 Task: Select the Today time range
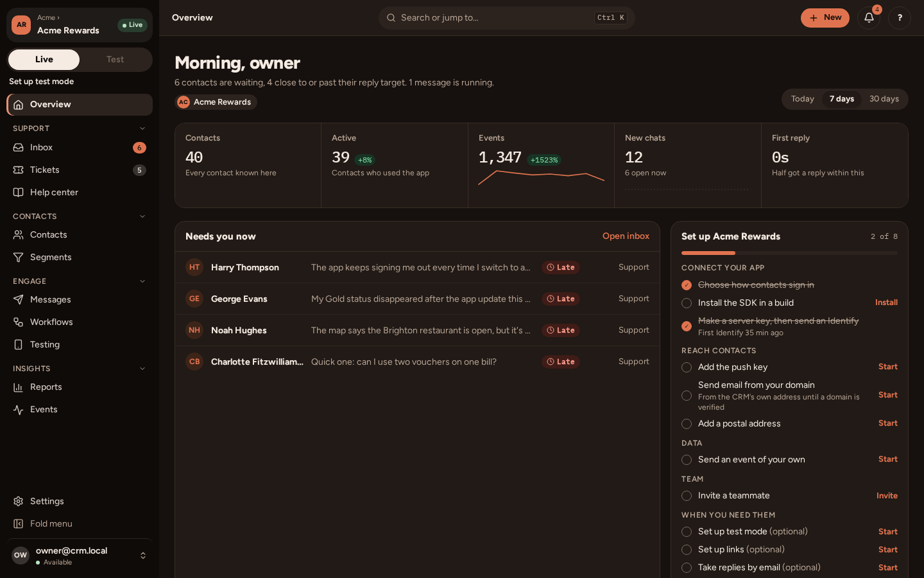point(803,99)
